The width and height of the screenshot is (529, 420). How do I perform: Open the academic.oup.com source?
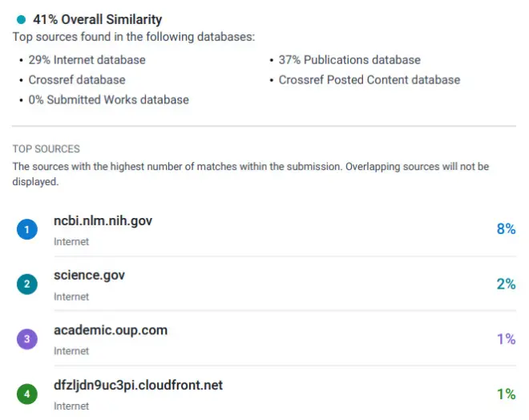click(111, 330)
